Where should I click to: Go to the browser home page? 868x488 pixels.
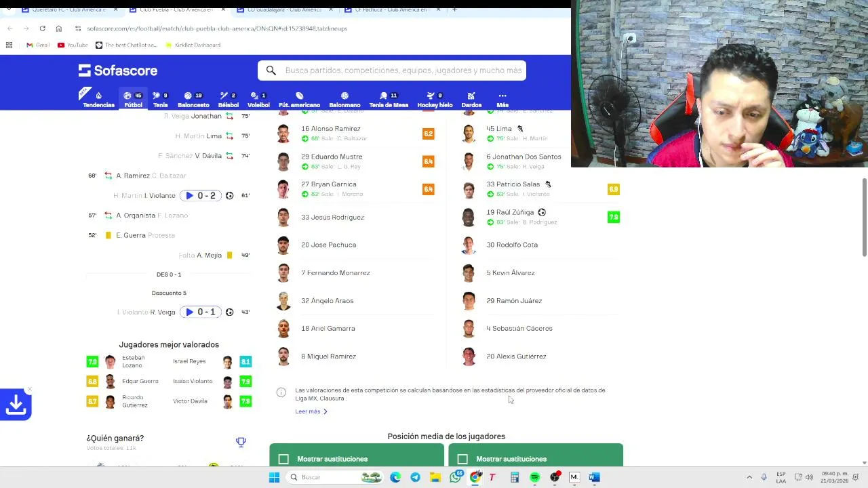59,28
